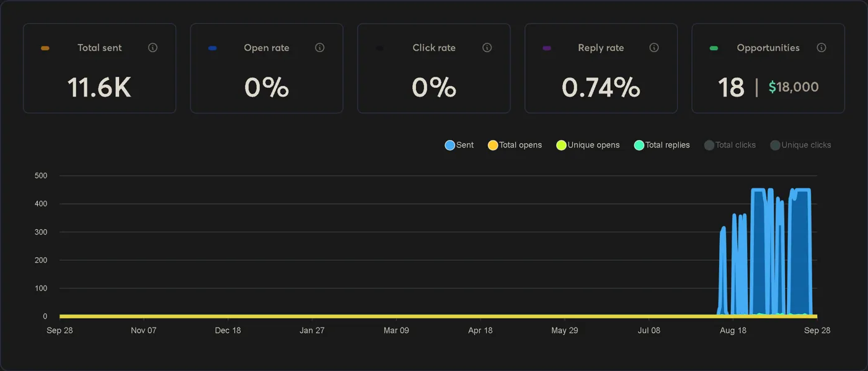Click the info icon beside Click rate
The image size is (868, 371).
(x=487, y=48)
